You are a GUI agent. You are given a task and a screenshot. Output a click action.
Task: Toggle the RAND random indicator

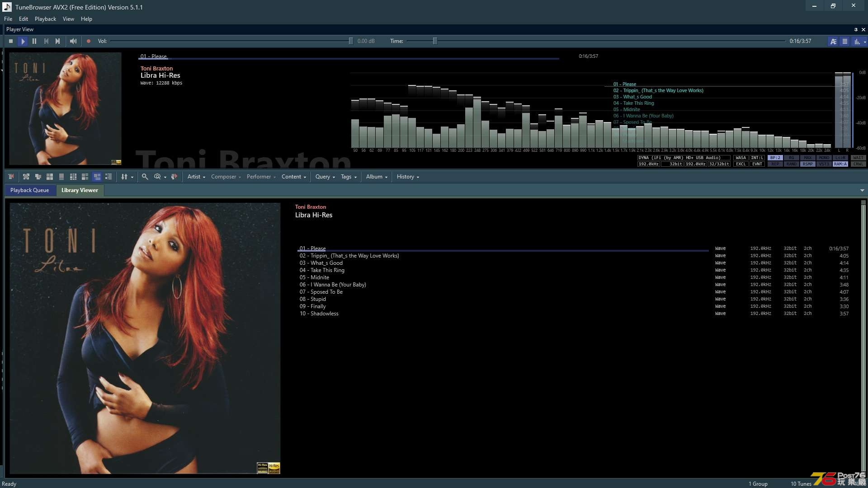click(792, 164)
